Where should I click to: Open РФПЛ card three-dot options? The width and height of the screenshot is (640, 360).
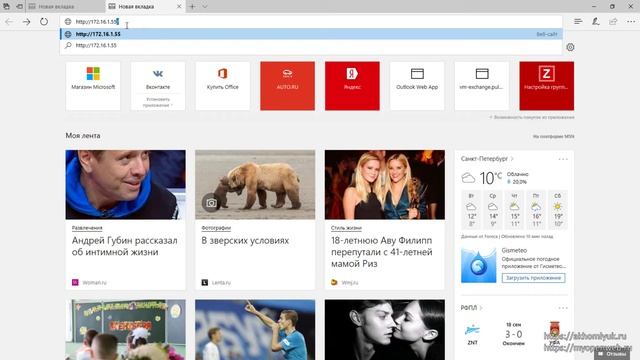click(563, 308)
